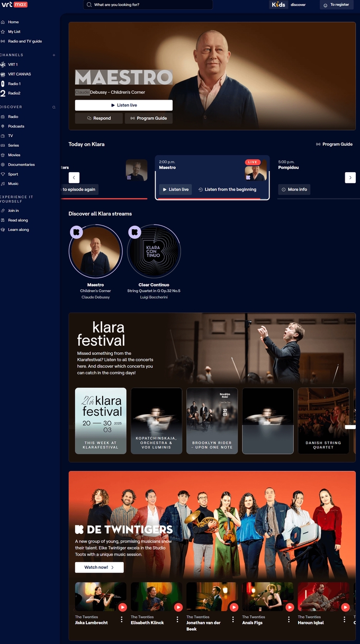Click 'Debussy – Children's Corner' subtitle text

(118, 92)
